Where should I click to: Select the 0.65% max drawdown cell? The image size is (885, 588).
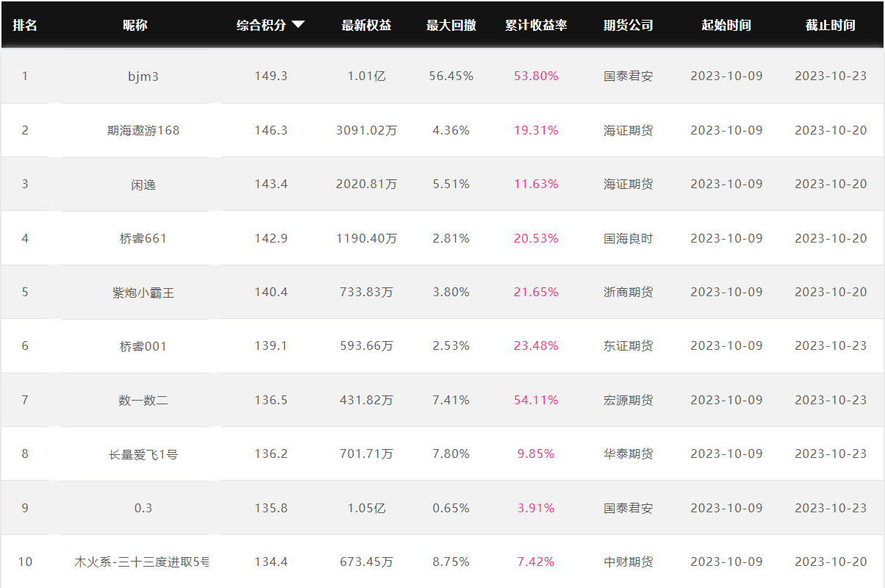click(451, 508)
